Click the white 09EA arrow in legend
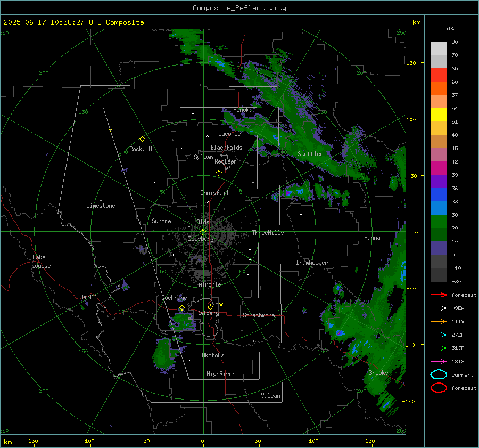 [x=439, y=308]
